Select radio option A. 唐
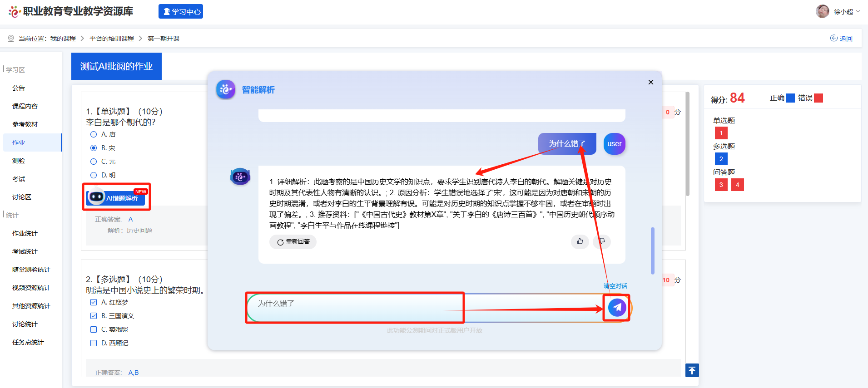This screenshot has width=868, height=388. click(94, 134)
